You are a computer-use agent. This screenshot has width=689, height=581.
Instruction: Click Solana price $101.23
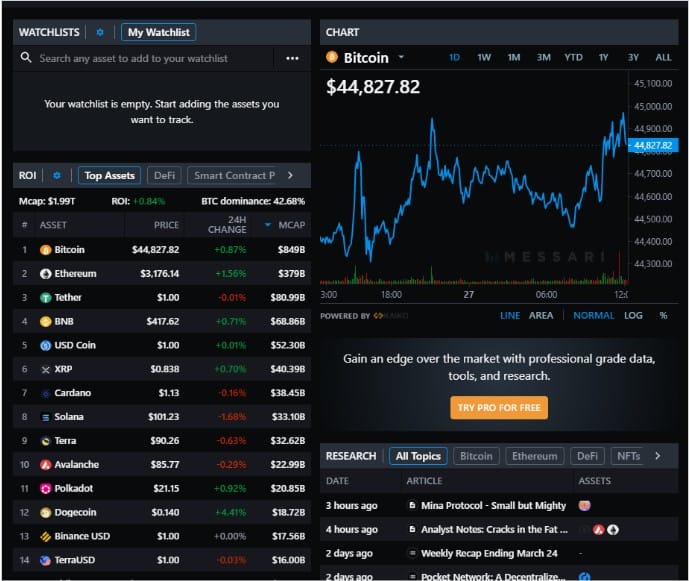pos(163,417)
